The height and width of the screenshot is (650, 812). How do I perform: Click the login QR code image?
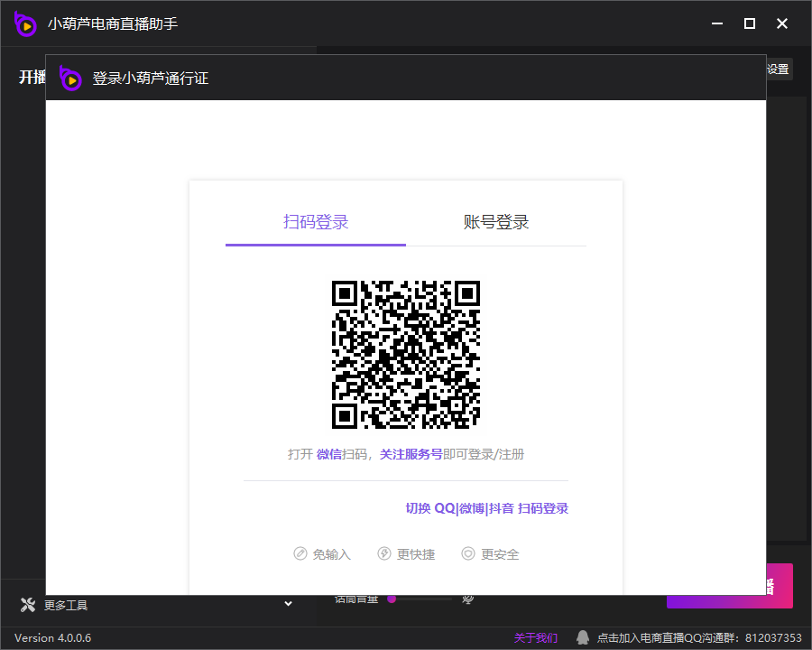coord(406,354)
